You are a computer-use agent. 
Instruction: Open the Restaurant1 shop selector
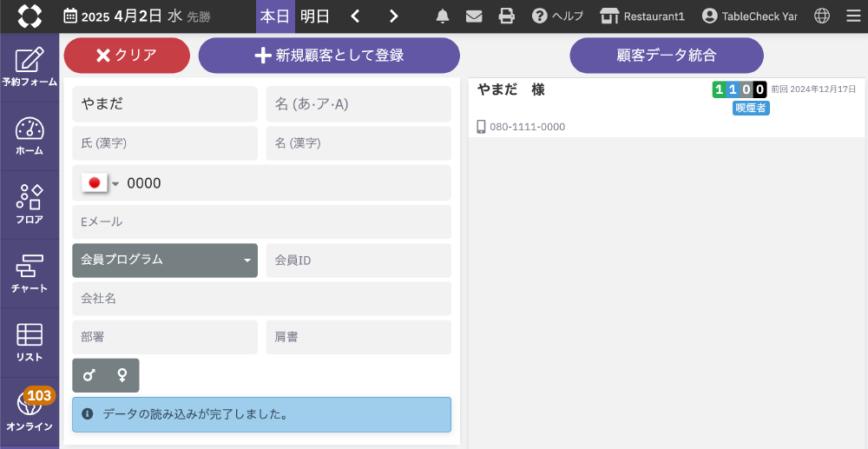[642, 16]
